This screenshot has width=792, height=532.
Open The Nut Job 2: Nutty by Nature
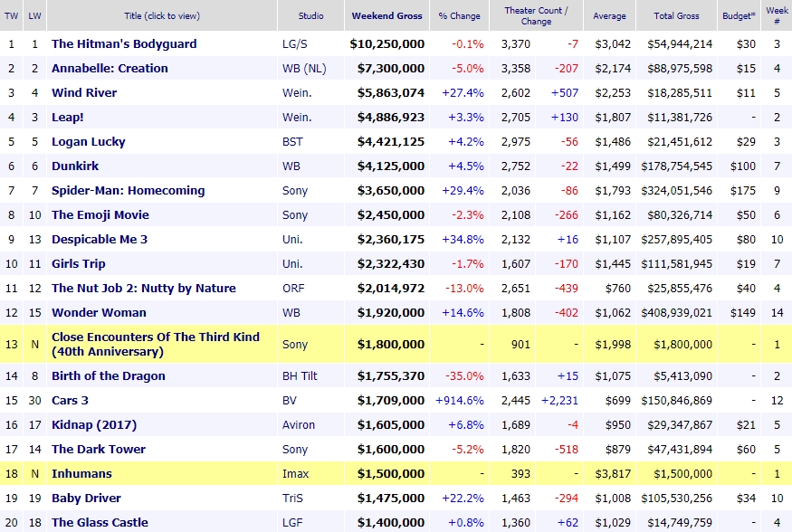(x=143, y=289)
